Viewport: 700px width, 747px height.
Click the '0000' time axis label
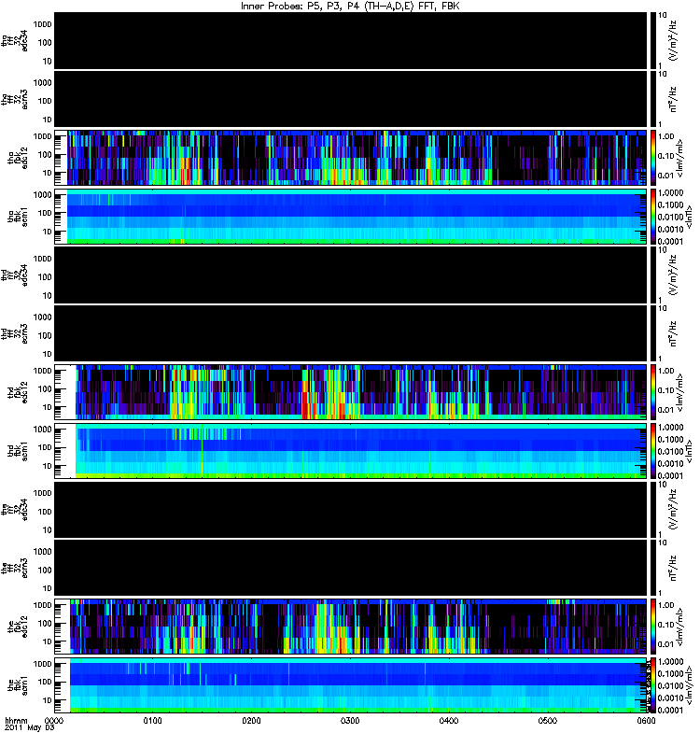[54, 720]
